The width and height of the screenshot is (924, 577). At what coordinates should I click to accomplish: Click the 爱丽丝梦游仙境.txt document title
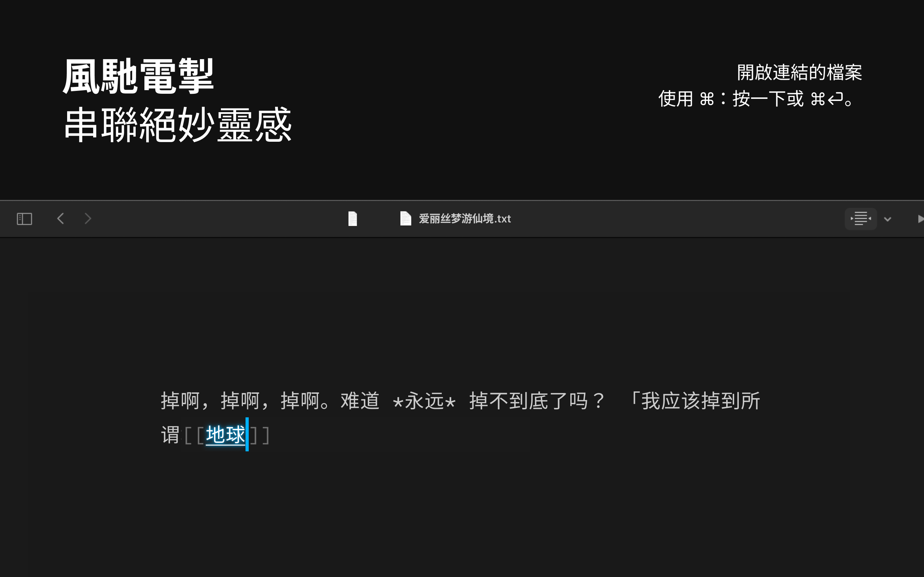[x=465, y=219]
